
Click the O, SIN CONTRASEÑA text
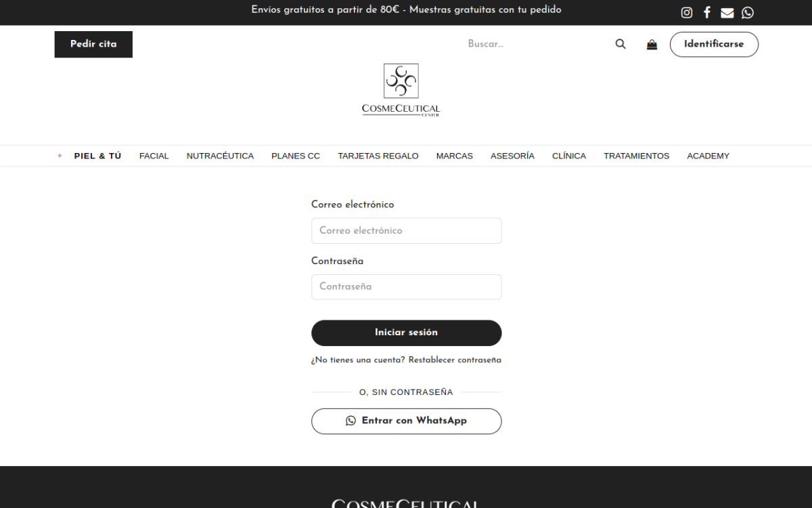(x=406, y=392)
